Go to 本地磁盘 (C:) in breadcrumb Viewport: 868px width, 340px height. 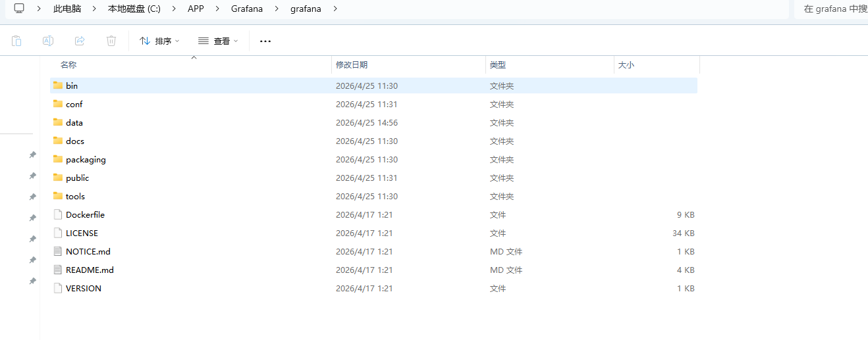click(x=134, y=9)
